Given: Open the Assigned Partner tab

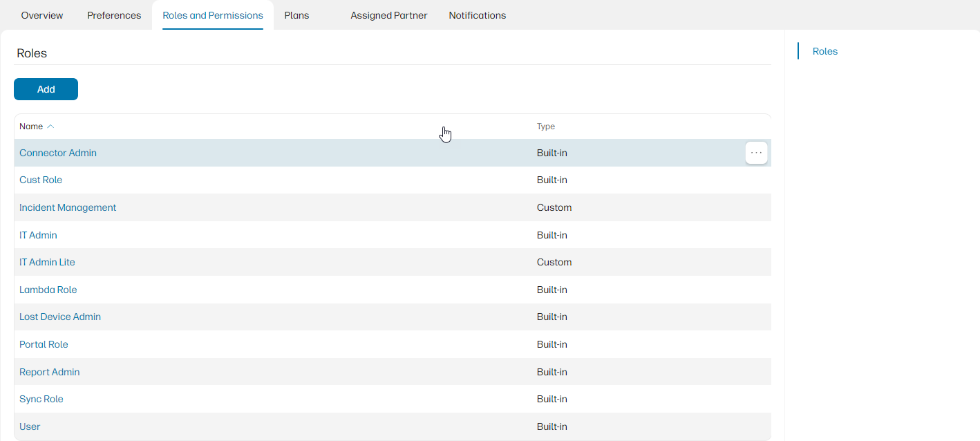Looking at the screenshot, I should 388,15.
